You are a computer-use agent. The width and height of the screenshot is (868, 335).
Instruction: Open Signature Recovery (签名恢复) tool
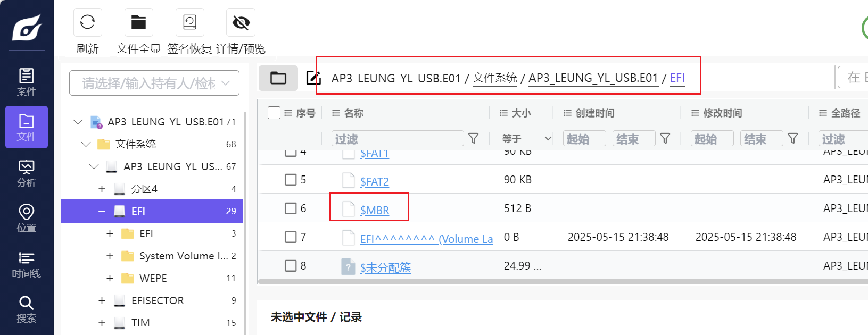coord(189,22)
